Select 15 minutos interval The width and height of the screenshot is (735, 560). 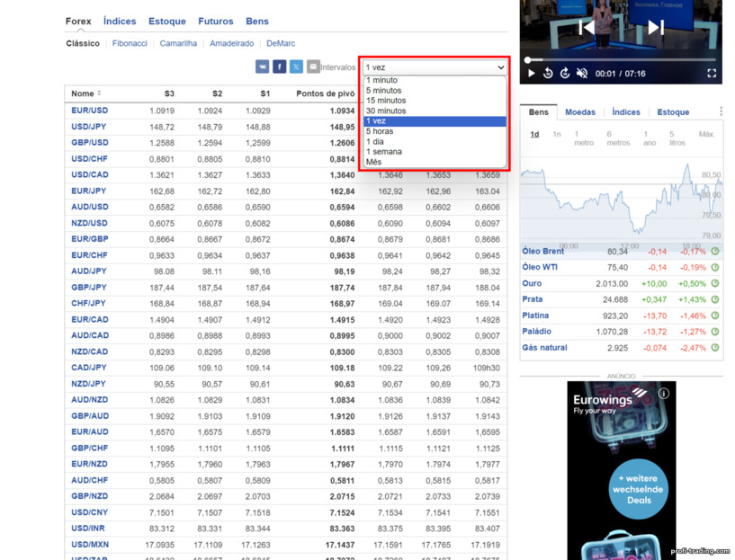(x=435, y=101)
